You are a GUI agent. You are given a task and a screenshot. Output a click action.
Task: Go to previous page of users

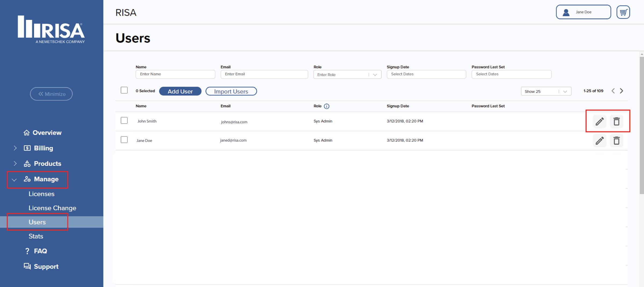[613, 91]
